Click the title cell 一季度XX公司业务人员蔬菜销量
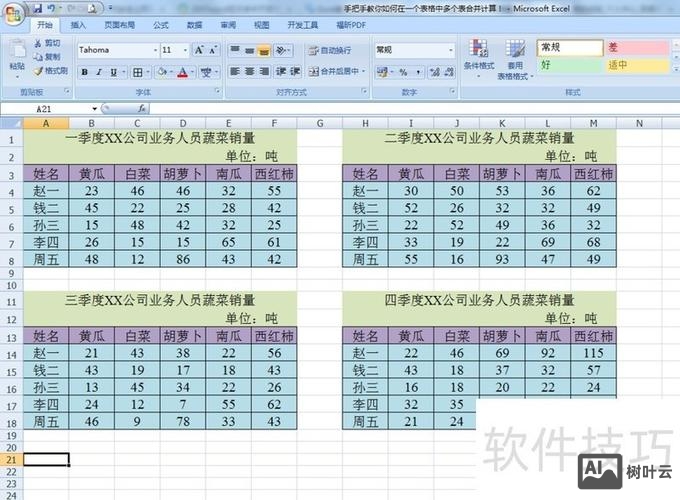This screenshot has width=680, height=500. tap(160, 138)
